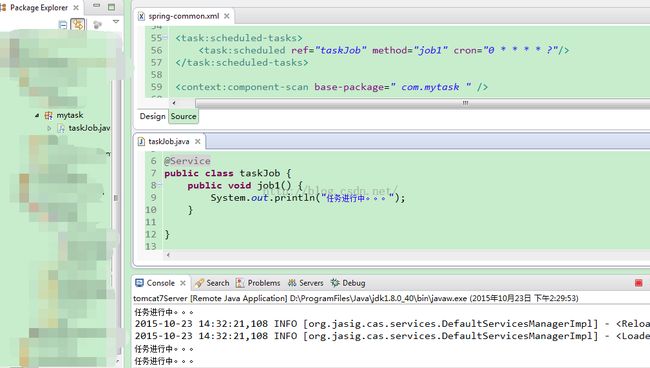This screenshot has height=368, width=650.
Task: Select the mytask package icon
Action: point(49,115)
